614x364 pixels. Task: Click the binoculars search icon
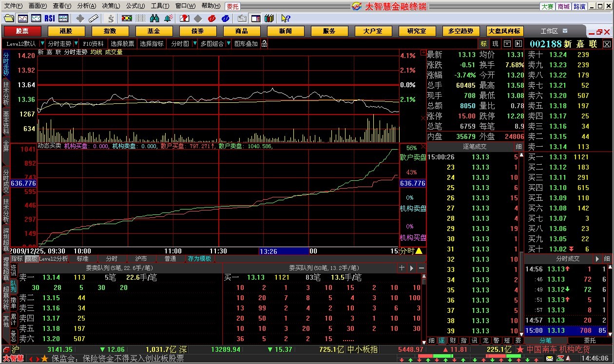pyautogui.click(x=154, y=18)
